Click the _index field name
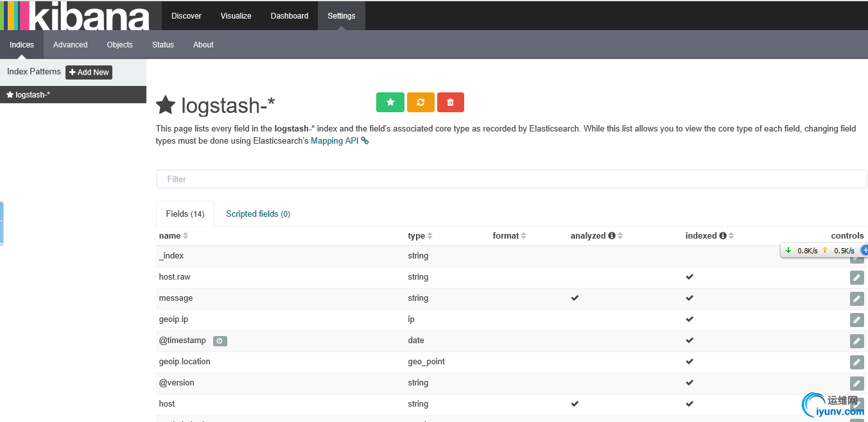The width and height of the screenshot is (868, 422). 171,256
